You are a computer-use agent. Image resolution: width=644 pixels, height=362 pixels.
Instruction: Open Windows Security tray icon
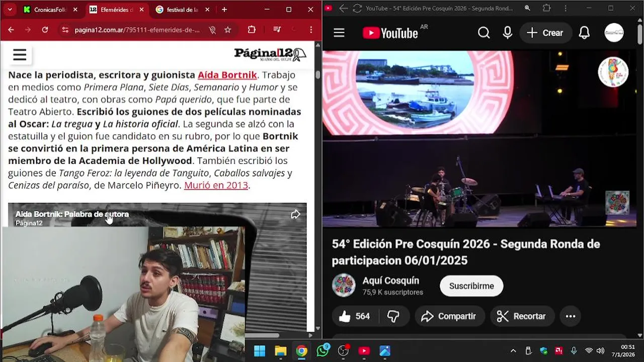tap(543, 350)
